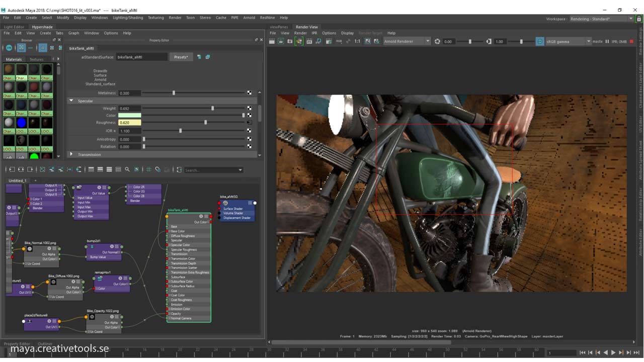Screen dimensions: 644x362
Task: Click the snapshot camera icon in Render View
Action: [x=290, y=41]
